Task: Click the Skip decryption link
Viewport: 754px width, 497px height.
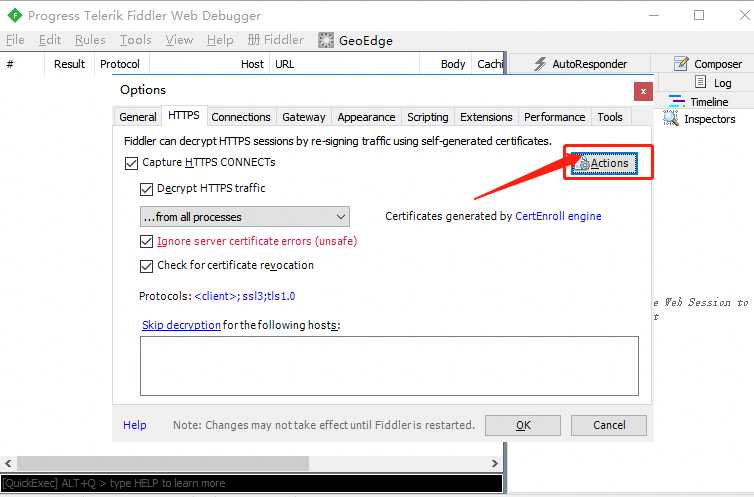Action: [181, 325]
